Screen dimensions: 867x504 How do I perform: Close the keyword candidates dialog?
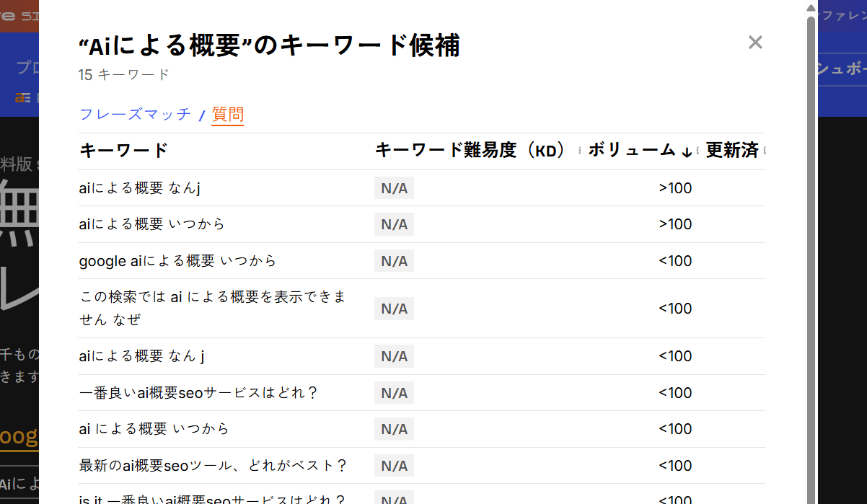[x=754, y=42]
